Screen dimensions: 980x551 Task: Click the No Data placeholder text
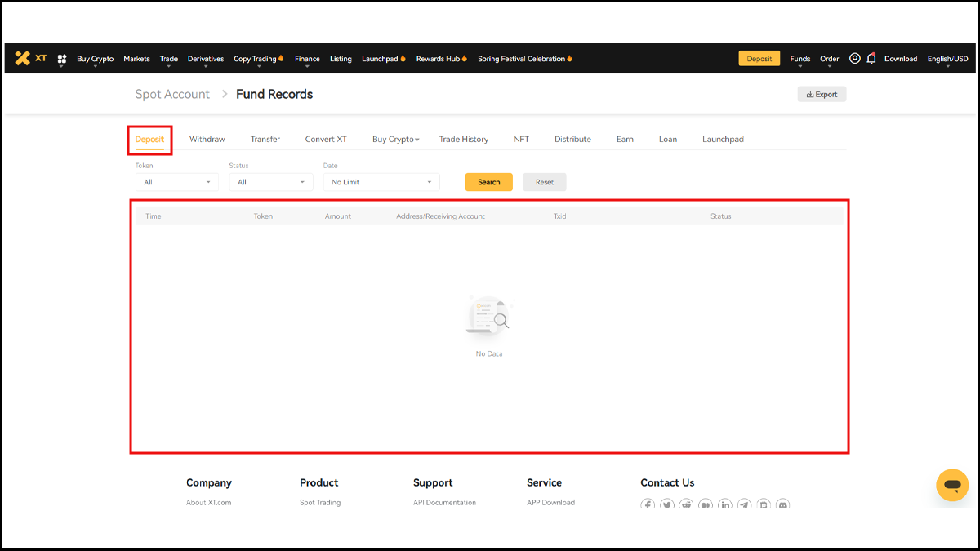pos(489,353)
